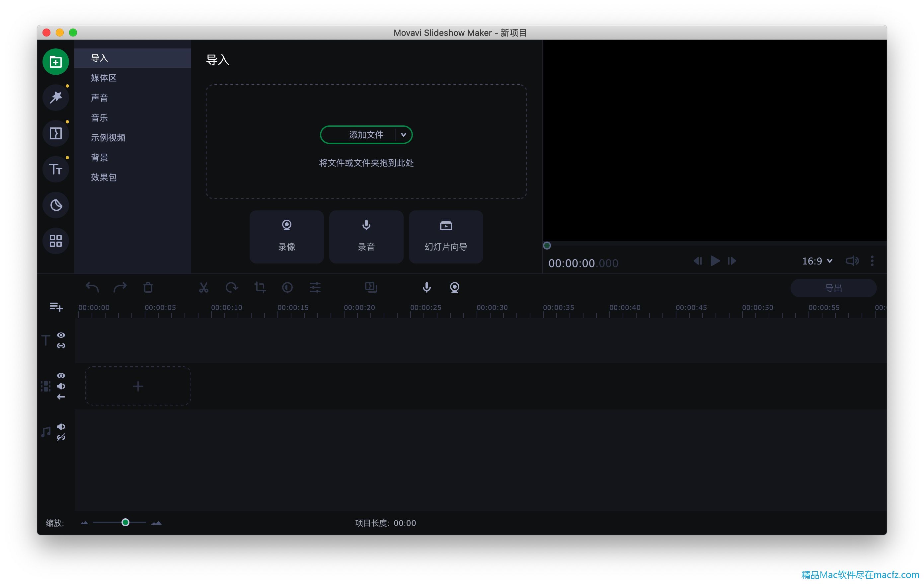This screenshot has width=924, height=584.
Task: Click the toolbar microphone record audio icon
Action: pyautogui.click(x=427, y=287)
